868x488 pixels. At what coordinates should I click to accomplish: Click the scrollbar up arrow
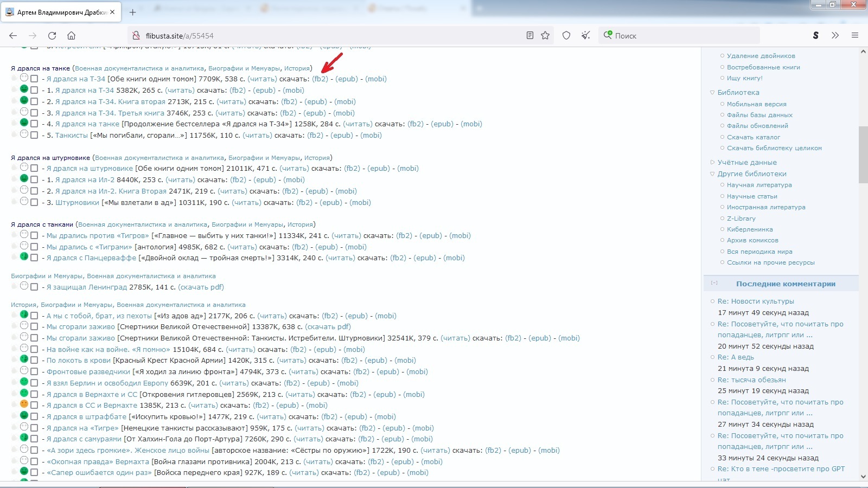(x=863, y=52)
